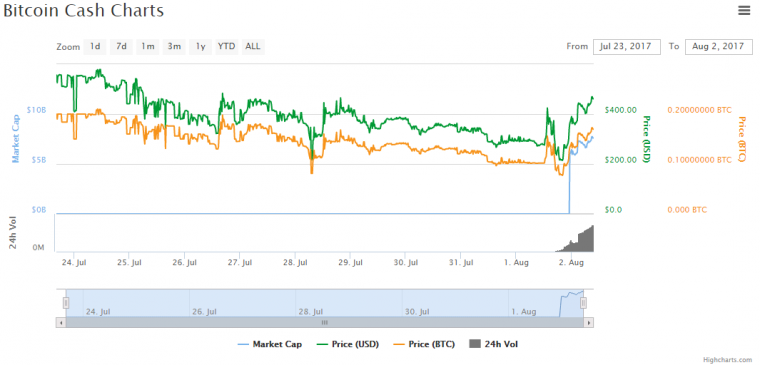This screenshot has height=365, width=760.
Task: Click the From date field
Action: click(x=627, y=47)
